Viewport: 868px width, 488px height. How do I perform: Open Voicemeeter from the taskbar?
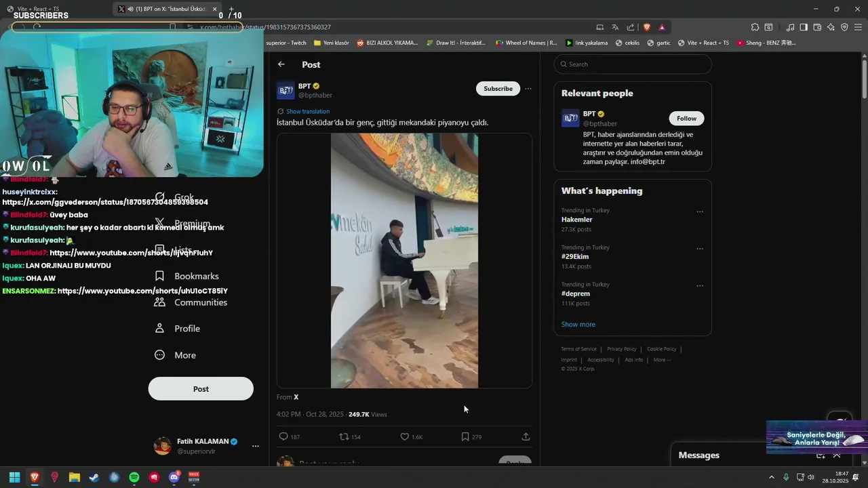[194, 477]
